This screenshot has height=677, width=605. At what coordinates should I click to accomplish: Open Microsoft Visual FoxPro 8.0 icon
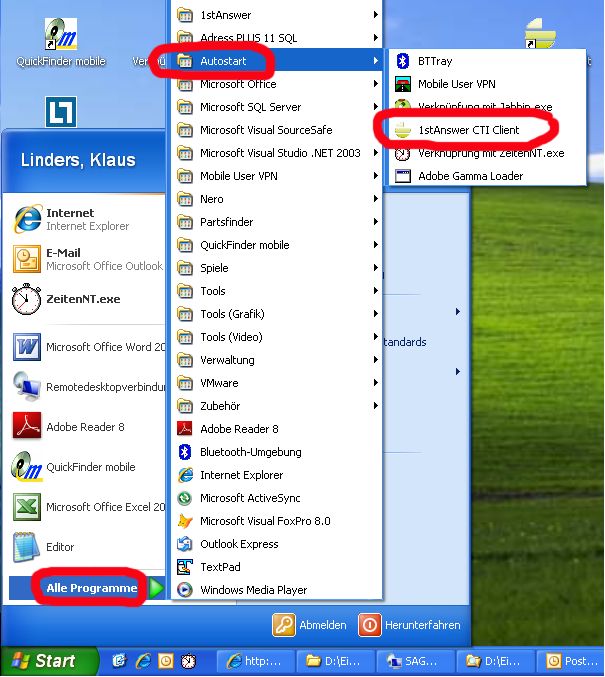point(184,521)
